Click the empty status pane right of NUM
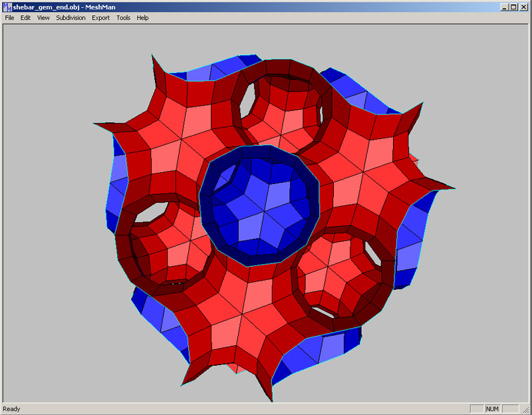Image resolution: width=532 pixels, height=415 pixels. (510, 409)
